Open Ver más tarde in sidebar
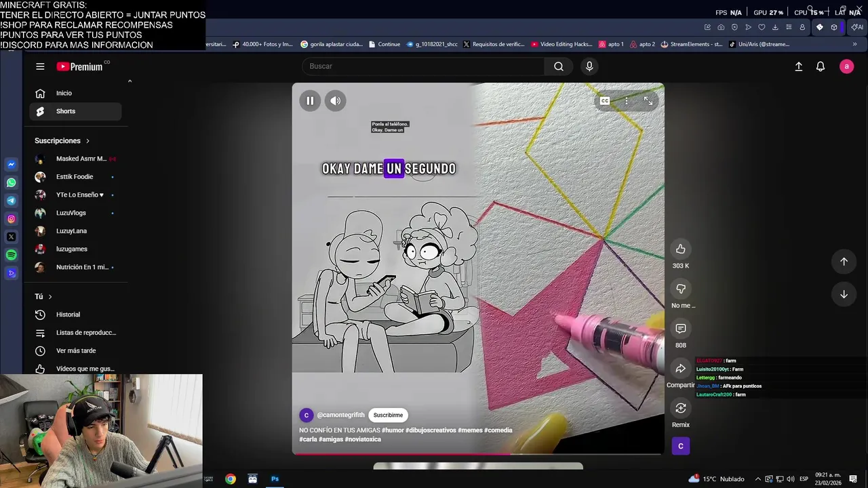868x488 pixels. pyautogui.click(x=75, y=350)
